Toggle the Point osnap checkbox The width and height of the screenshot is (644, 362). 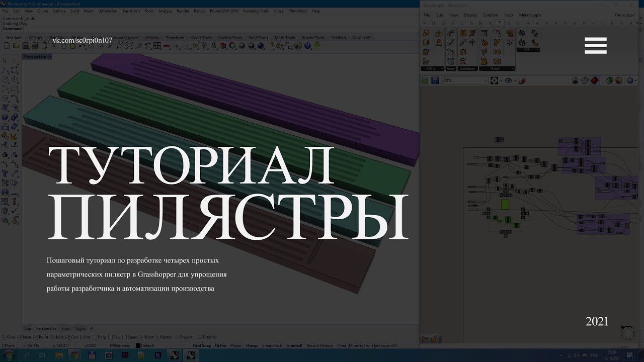click(36, 337)
